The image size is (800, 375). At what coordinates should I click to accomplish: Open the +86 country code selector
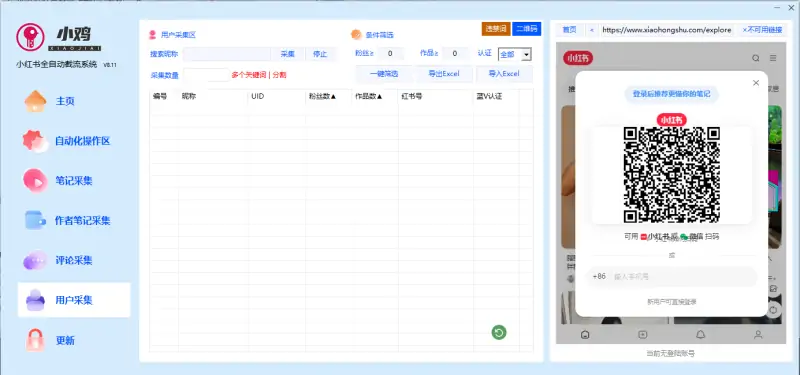(599, 277)
